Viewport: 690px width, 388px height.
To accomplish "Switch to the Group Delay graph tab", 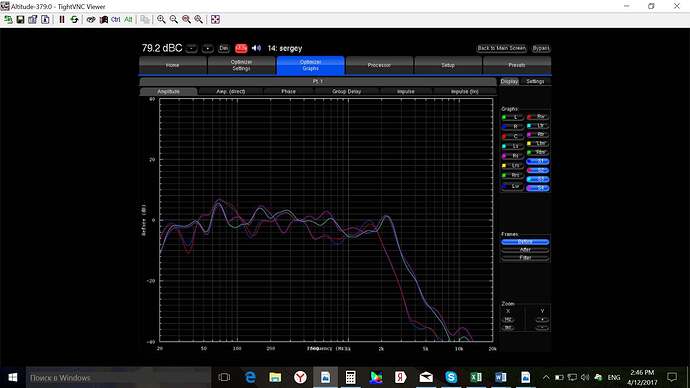I will (x=346, y=92).
